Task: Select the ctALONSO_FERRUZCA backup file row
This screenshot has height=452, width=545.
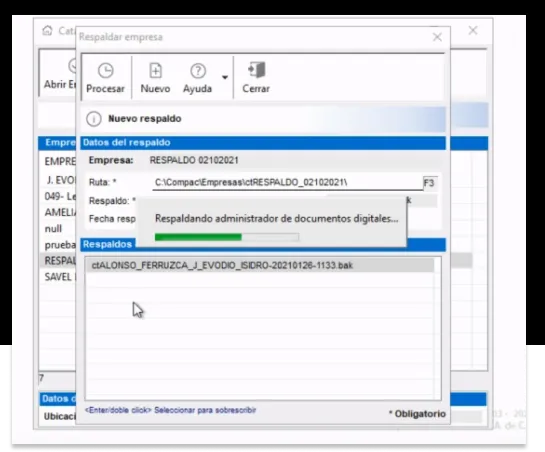Action: tap(259, 266)
